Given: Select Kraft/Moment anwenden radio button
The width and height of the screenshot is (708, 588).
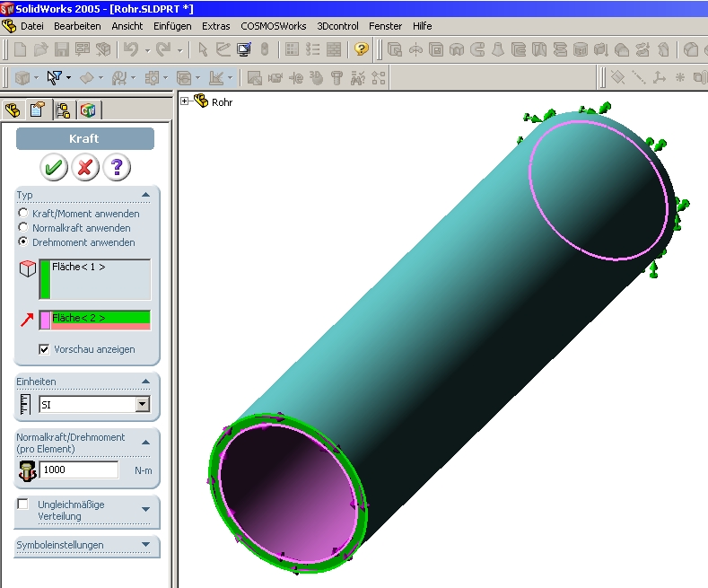Looking at the screenshot, I should click(22, 212).
